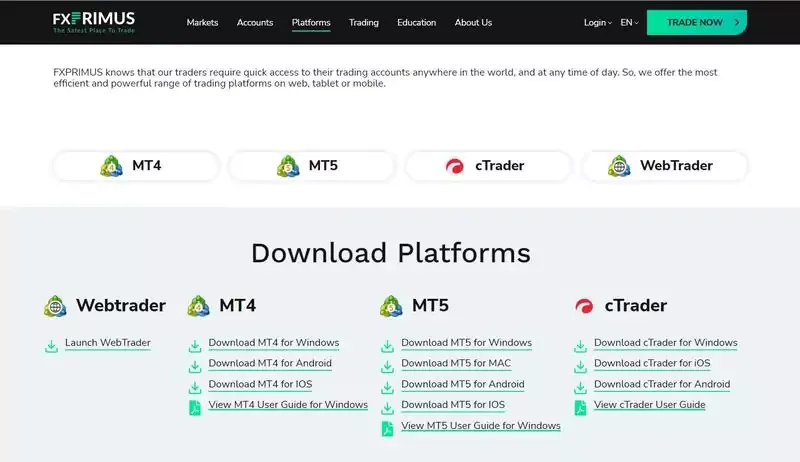Expand the Login dropdown
The width and height of the screenshot is (800, 462).
(597, 22)
